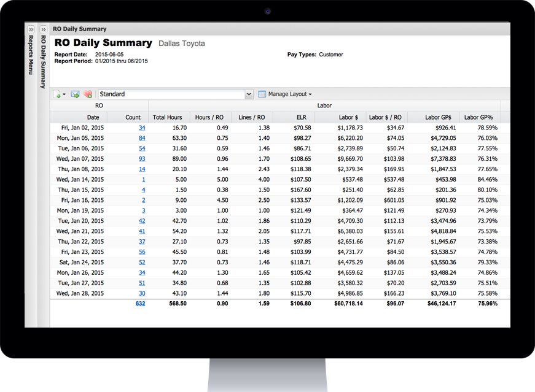Open the 632 total count link
Screen dimensions: 535x392
tap(139, 303)
